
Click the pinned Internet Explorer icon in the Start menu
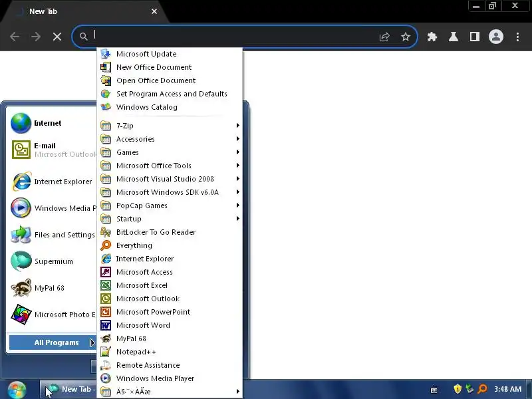[22, 182]
